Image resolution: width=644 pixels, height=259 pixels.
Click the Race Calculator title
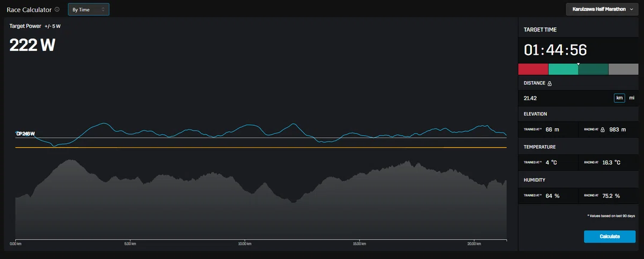29,10
